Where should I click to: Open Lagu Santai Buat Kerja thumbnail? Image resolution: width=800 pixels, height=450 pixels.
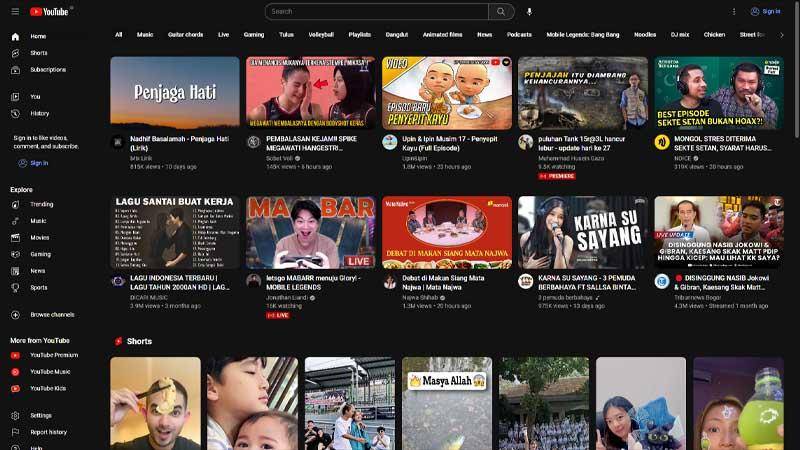click(x=174, y=232)
